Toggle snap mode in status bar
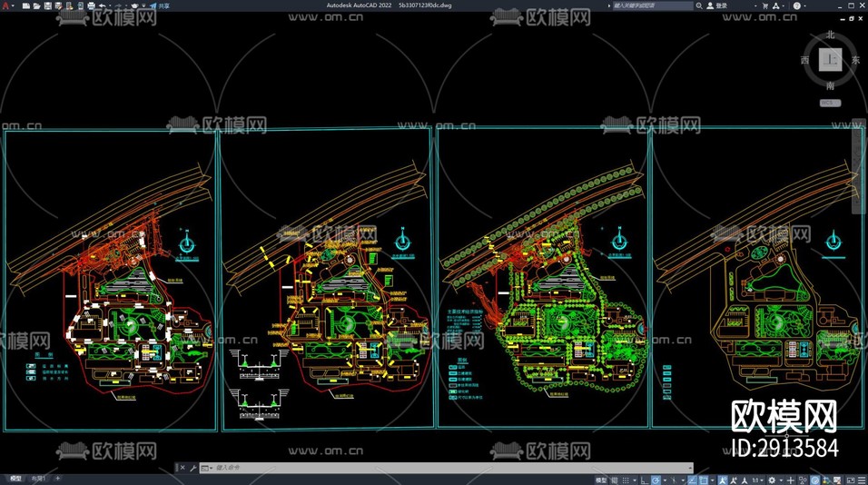 (x=626, y=480)
